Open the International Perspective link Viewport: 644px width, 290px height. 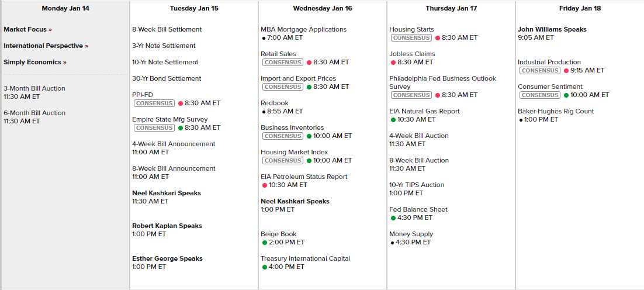click(x=46, y=46)
